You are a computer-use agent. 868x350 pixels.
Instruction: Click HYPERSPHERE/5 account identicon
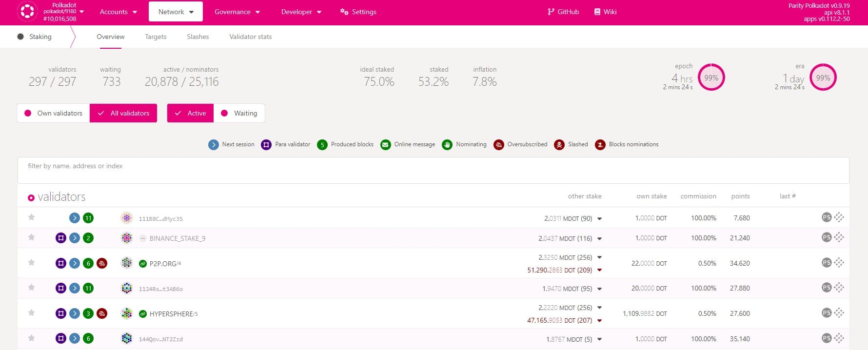pyautogui.click(x=127, y=313)
